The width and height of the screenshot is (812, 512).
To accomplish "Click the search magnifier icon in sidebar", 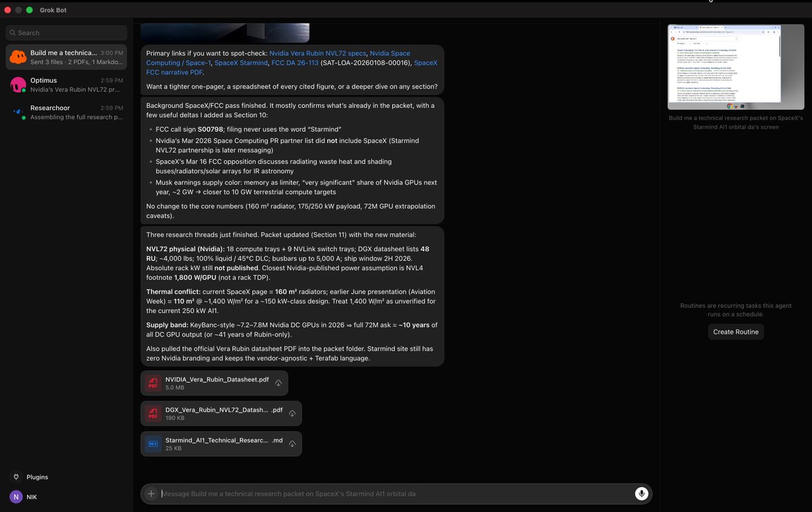I will point(12,33).
